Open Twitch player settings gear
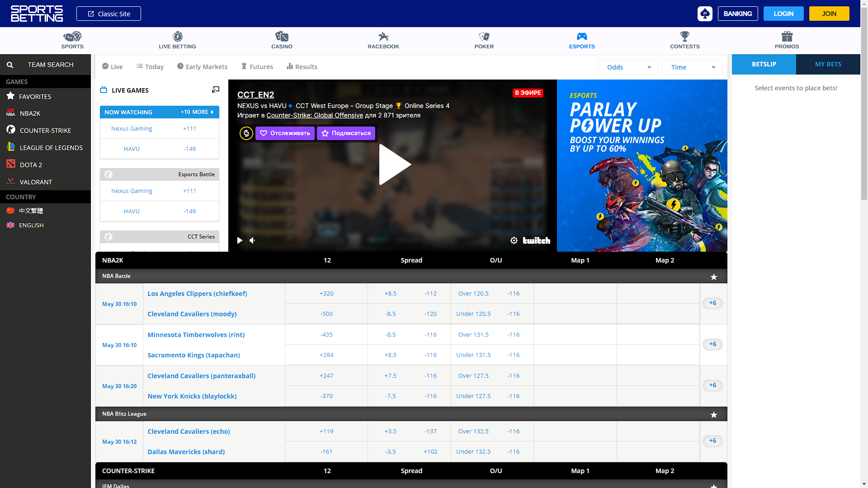Image resolution: width=868 pixels, height=488 pixels. tap(514, 240)
